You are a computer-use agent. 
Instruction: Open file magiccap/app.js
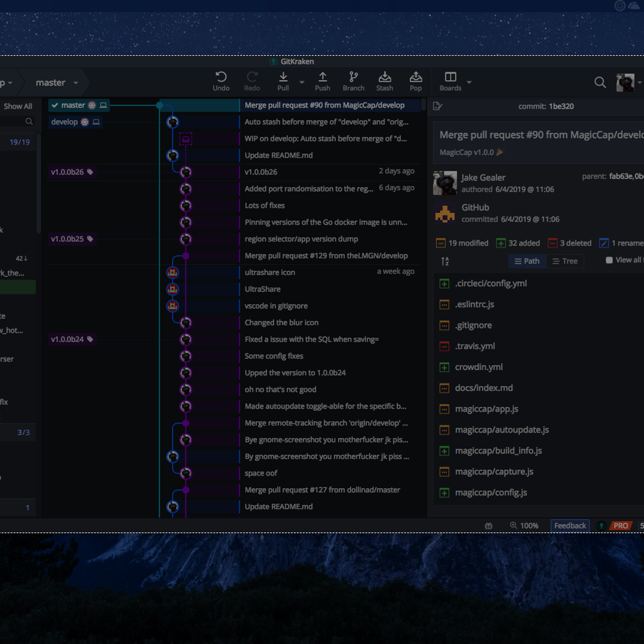(x=486, y=409)
